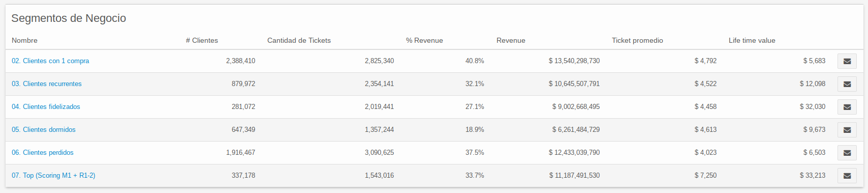
Task: Click mail icon for Top Scoring segment
Action: tap(847, 176)
